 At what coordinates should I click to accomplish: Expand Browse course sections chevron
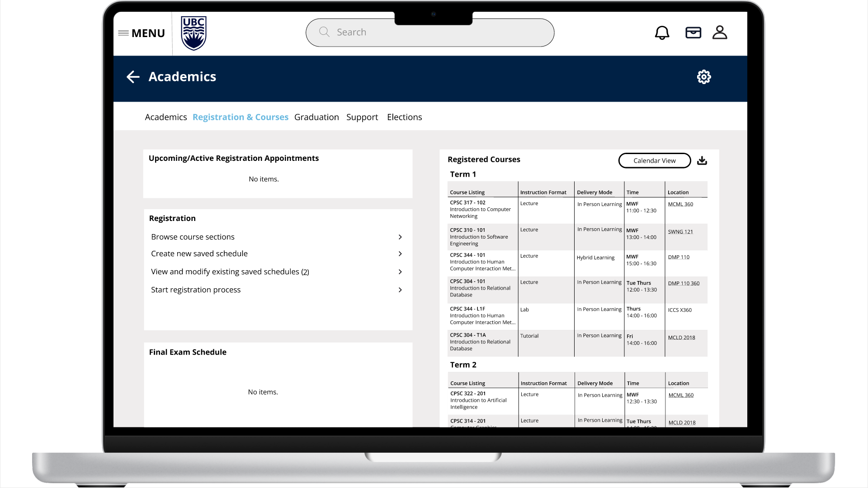click(400, 237)
